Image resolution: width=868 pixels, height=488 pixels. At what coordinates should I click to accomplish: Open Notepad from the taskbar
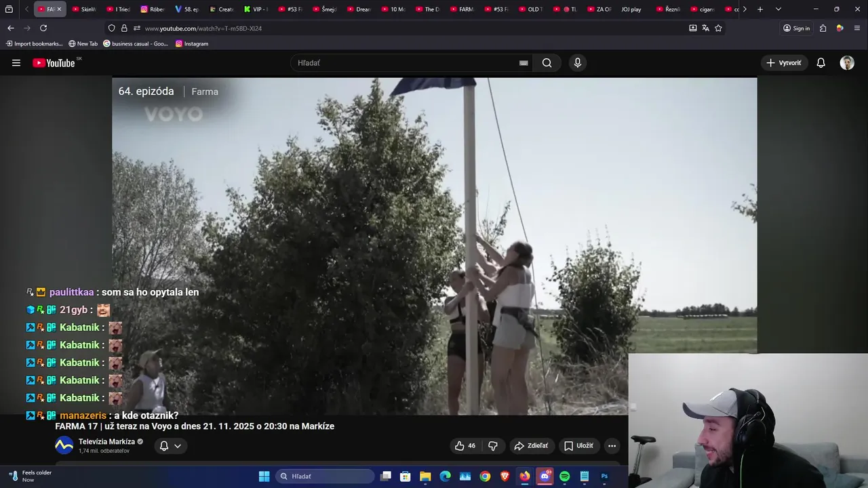coord(585,476)
